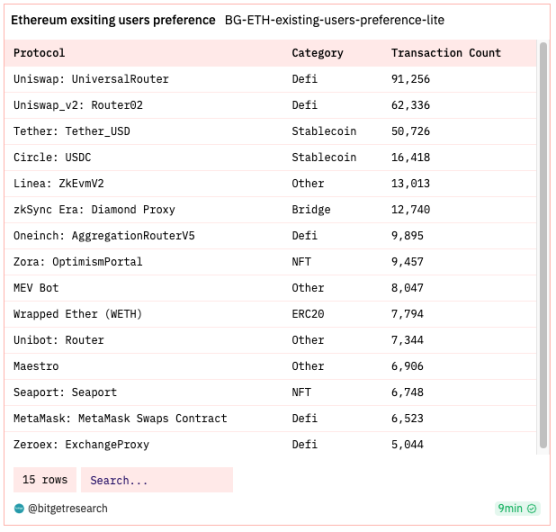
Task: Click the Ethereum exsiting users preference title
Action: coord(113,20)
